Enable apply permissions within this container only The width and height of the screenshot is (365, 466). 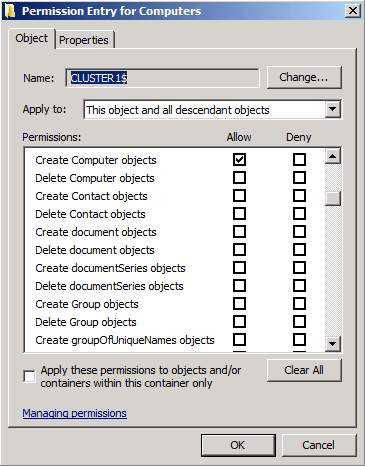coord(29,377)
